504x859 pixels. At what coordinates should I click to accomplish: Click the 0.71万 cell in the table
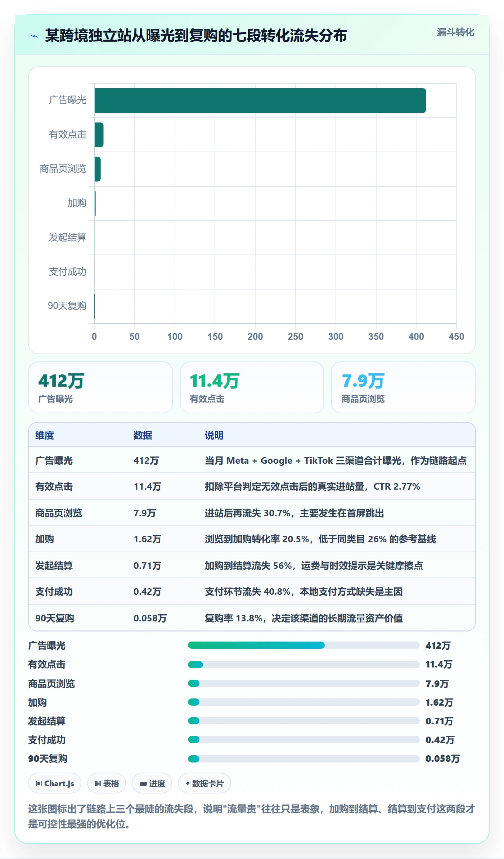click(x=147, y=566)
